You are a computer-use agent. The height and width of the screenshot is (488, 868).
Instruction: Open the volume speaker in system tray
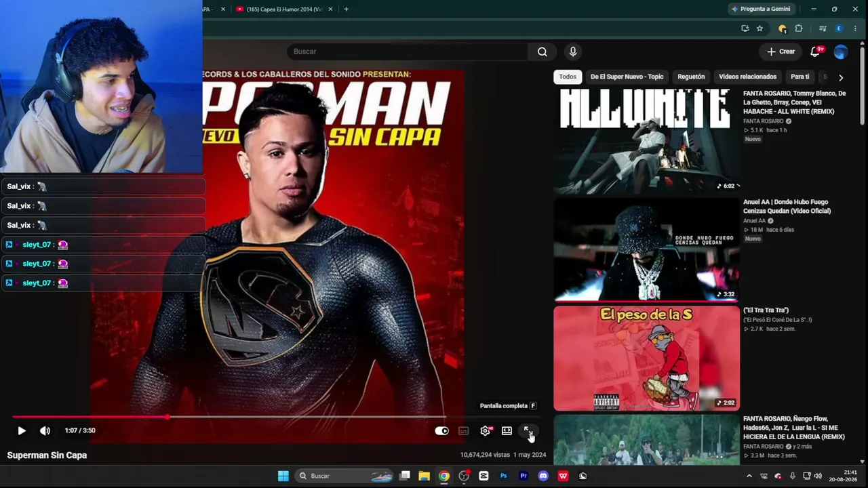point(818,476)
